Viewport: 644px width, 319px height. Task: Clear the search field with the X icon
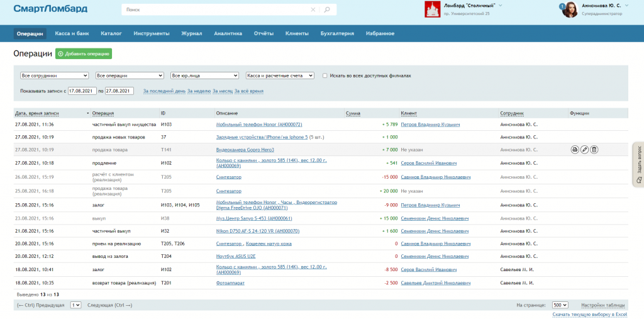(313, 10)
